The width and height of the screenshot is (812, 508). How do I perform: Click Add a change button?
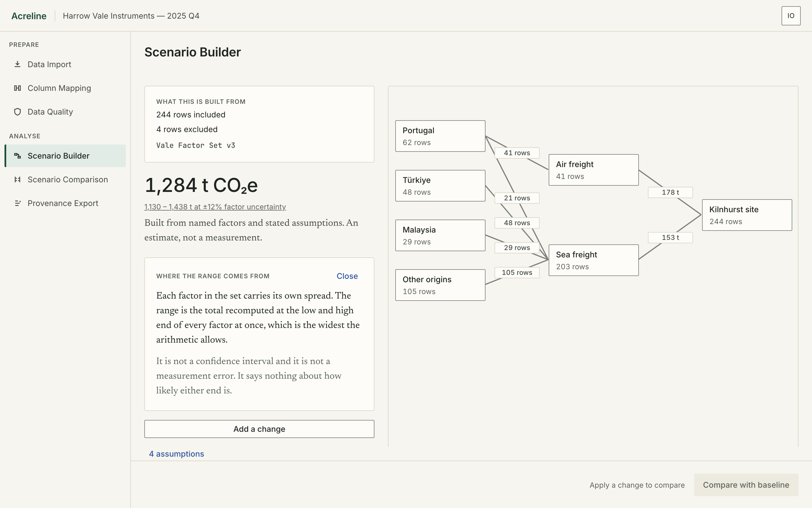pos(259,429)
